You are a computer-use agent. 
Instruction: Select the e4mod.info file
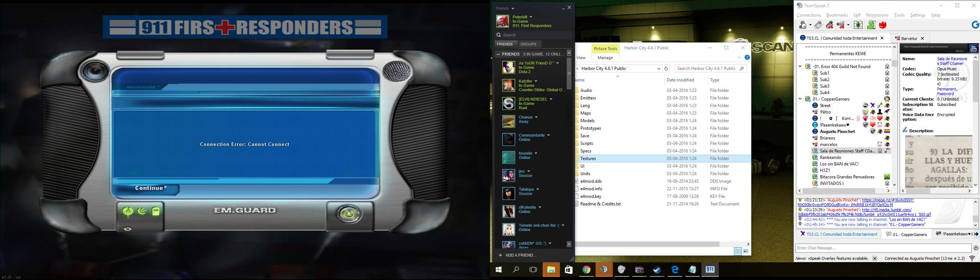[591, 189]
